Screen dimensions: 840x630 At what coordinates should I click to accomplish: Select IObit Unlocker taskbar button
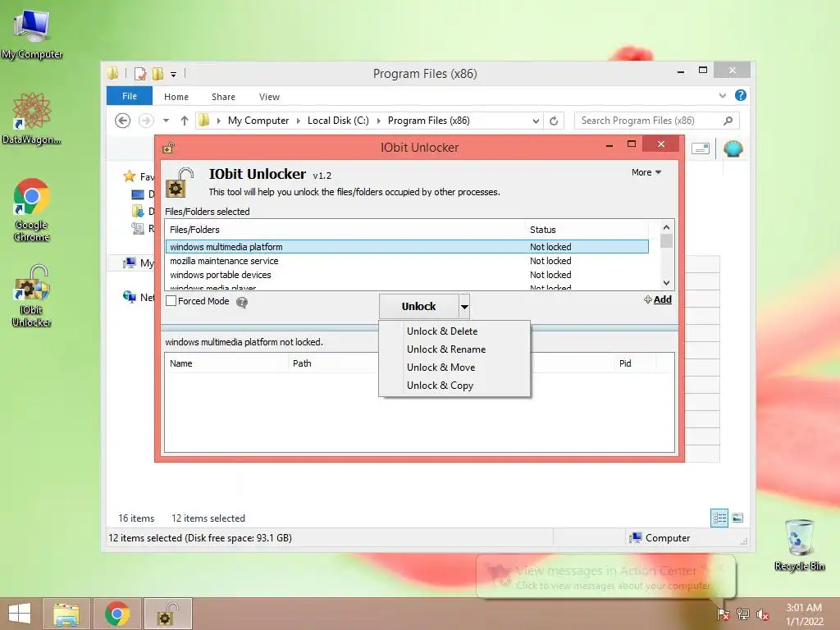coord(168,614)
